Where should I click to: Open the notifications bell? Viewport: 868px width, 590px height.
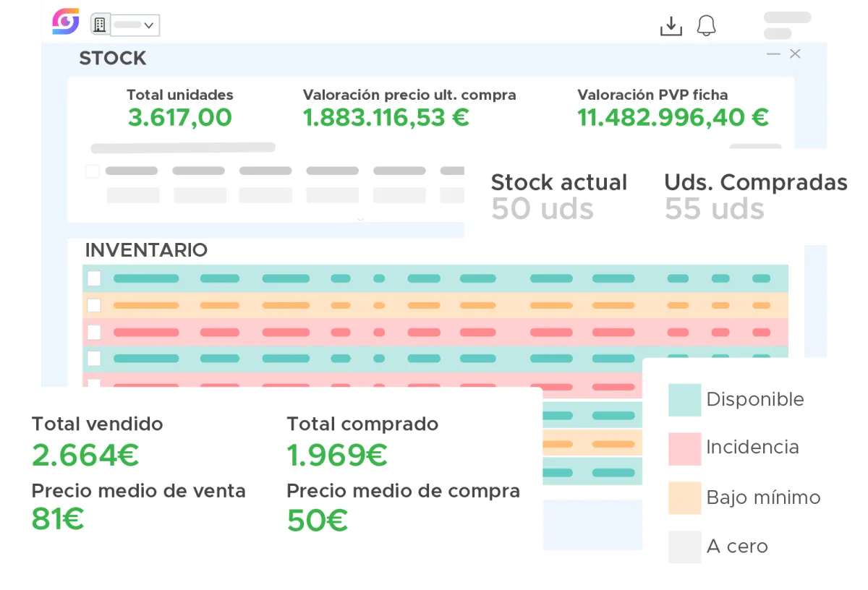click(707, 26)
